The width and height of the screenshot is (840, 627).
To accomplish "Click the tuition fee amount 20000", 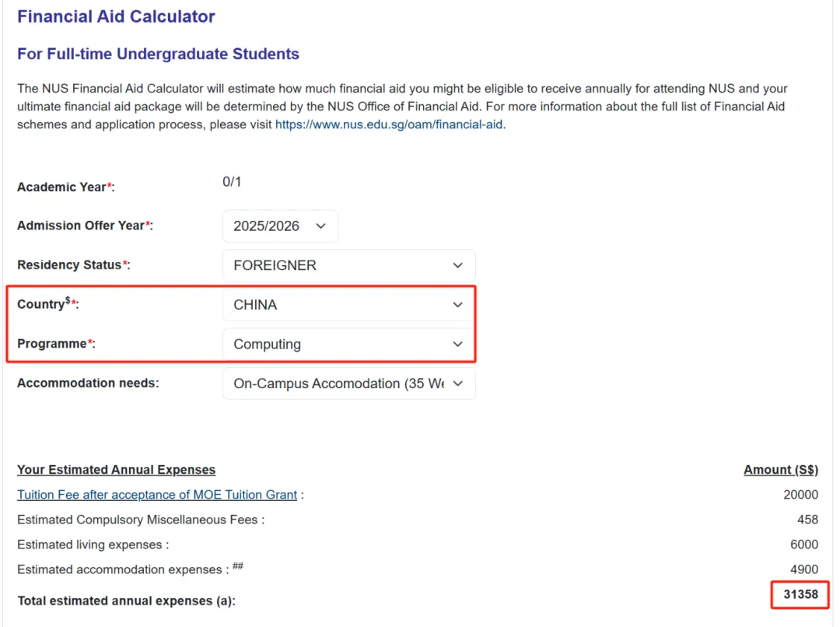I will 800,495.
